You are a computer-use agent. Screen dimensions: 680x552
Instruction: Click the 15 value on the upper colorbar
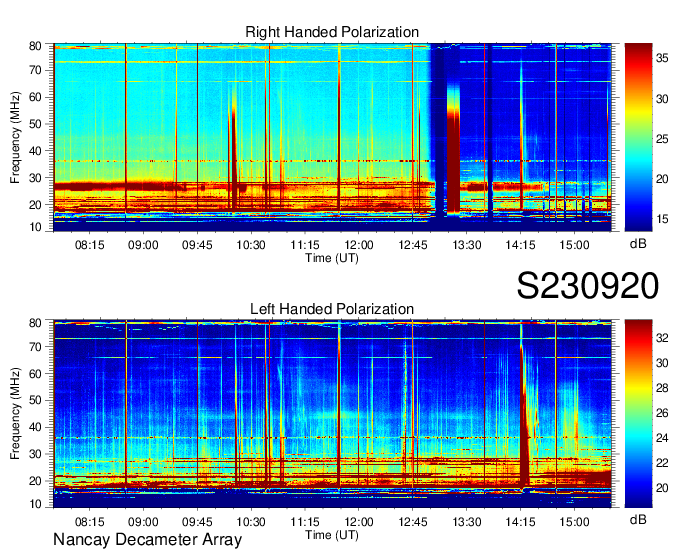(x=662, y=219)
